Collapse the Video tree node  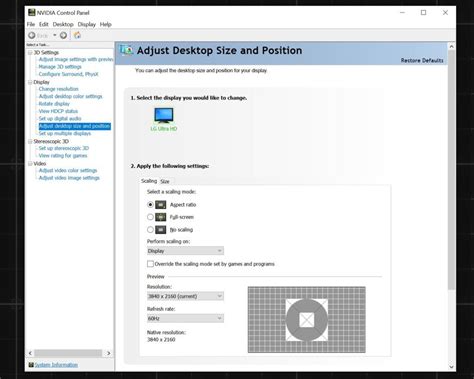click(x=30, y=164)
